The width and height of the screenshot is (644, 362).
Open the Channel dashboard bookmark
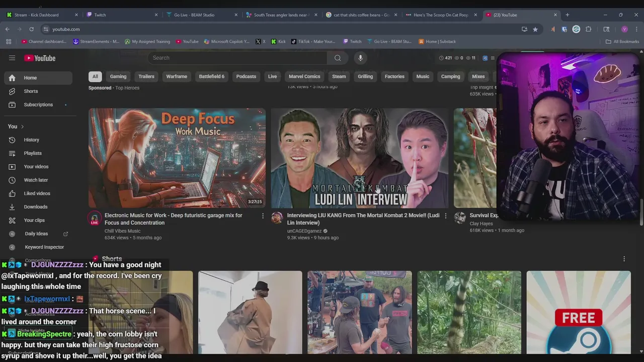tap(44, 42)
